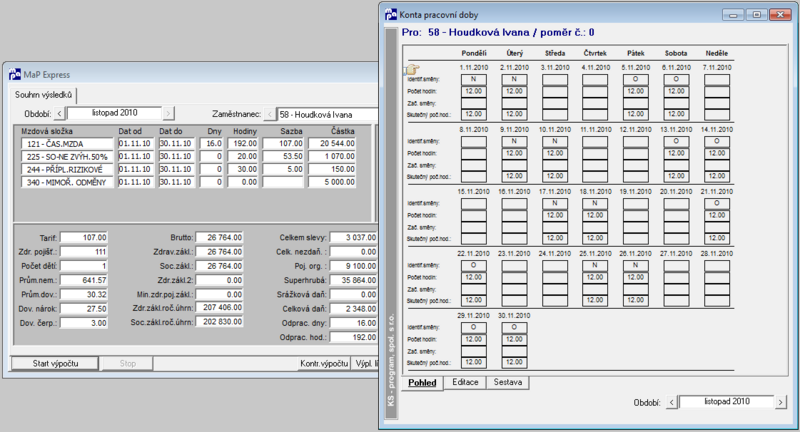This screenshot has width=800, height=432.
Task: Click the Tarif field 107.00
Action: (x=84, y=238)
